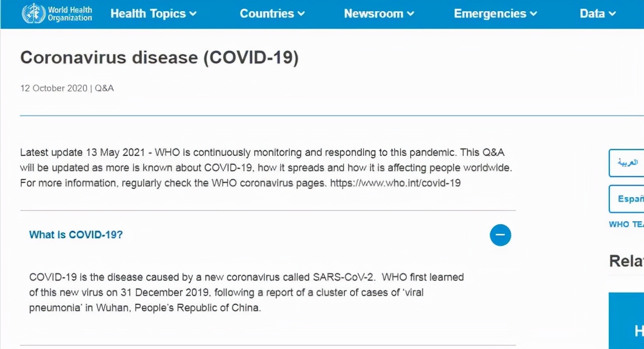The image size is (644, 349).
Task: Expand the Data dropdown arrow
Action: click(612, 14)
